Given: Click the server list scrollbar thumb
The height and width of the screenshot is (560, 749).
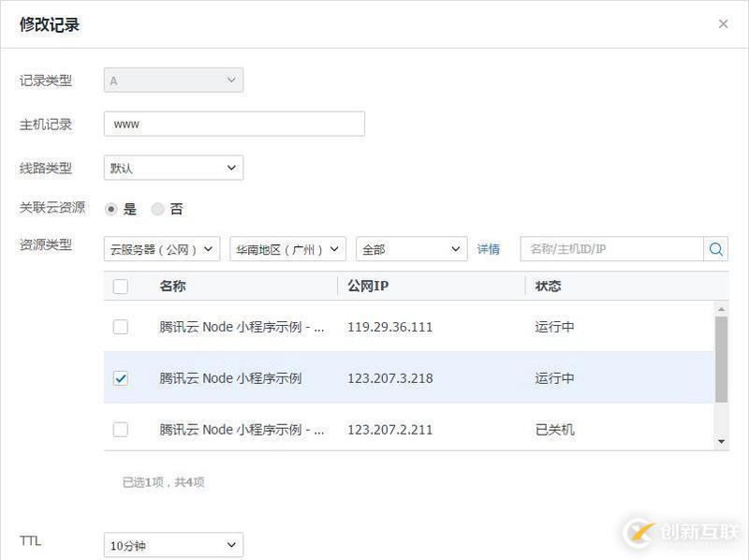Looking at the screenshot, I should pos(721,359).
